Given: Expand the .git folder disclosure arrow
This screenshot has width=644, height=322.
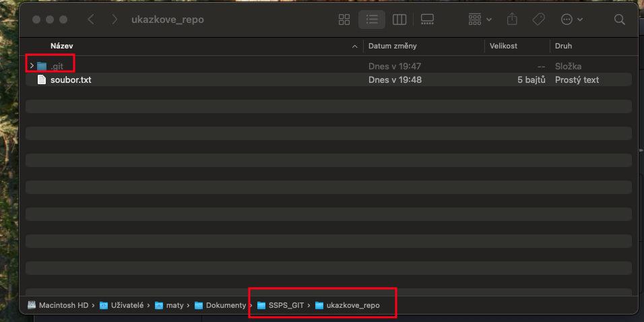Looking at the screenshot, I should (x=32, y=66).
